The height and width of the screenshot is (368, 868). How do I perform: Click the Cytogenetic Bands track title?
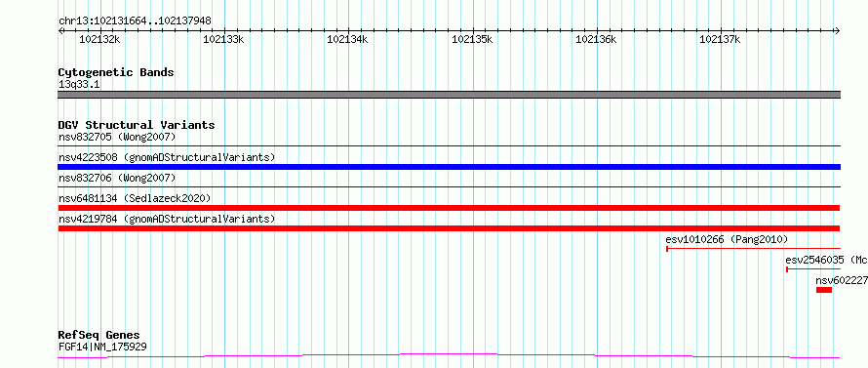click(x=116, y=72)
